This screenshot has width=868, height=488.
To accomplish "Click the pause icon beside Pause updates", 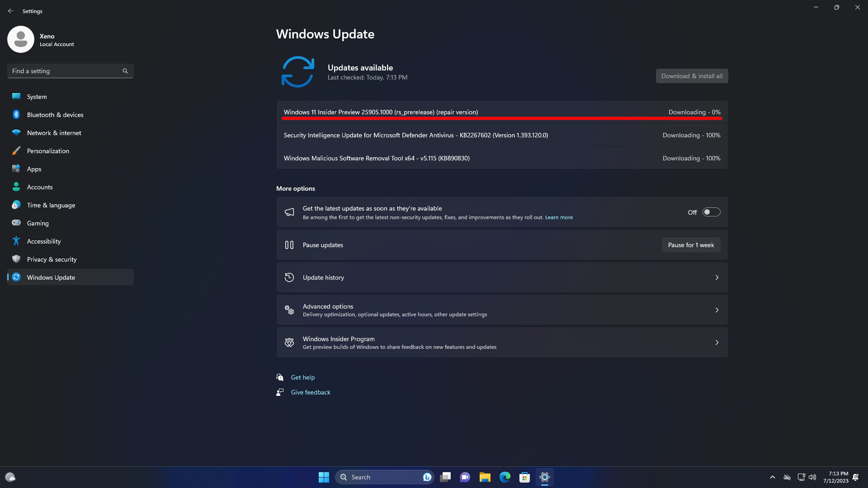I will (289, 245).
